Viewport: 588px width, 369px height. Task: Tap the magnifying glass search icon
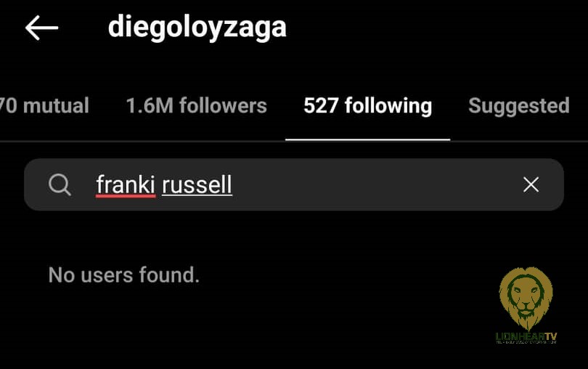point(60,184)
